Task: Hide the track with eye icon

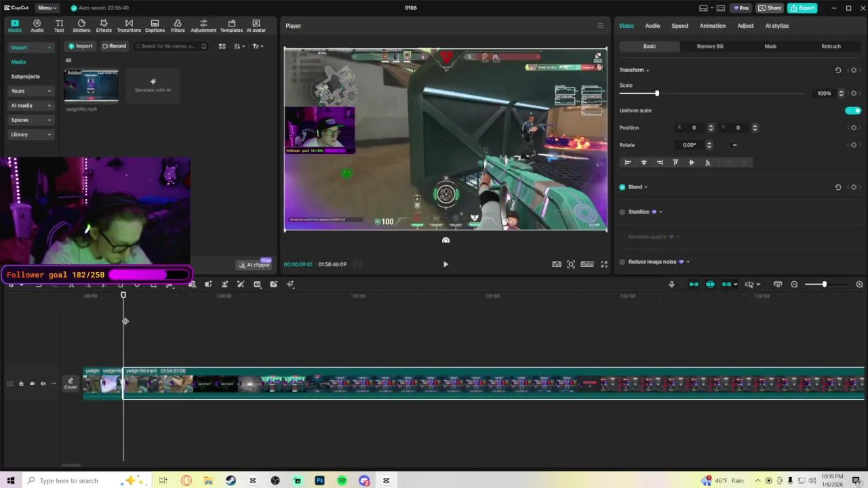Action: (32, 384)
